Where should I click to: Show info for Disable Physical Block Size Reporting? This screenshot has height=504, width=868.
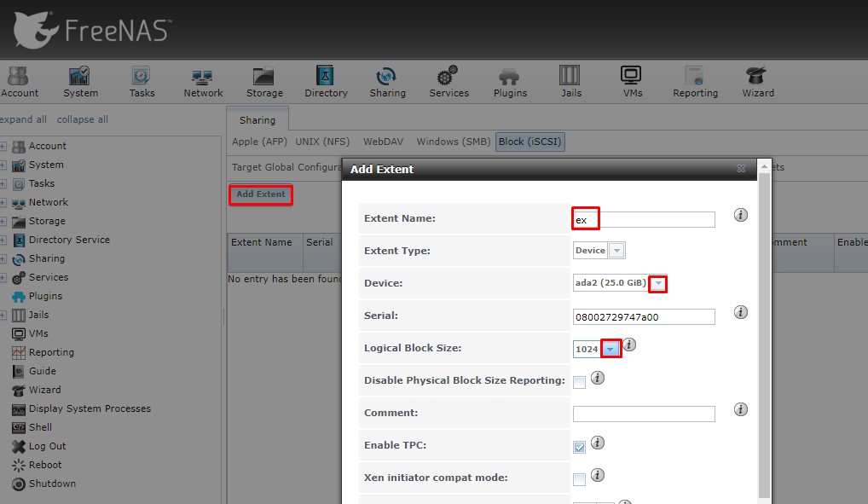point(598,378)
